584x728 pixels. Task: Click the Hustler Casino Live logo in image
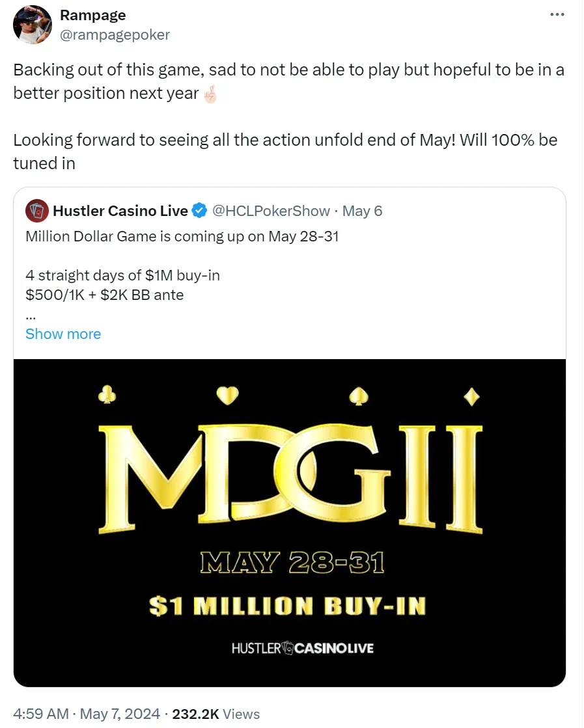click(302, 648)
